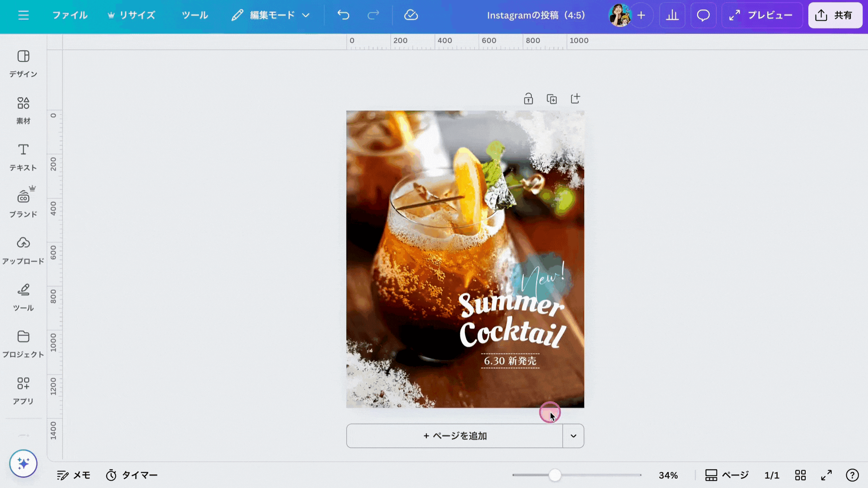Screen dimensions: 868x488
Task: Click the comment speech bubble icon
Action: [703, 15]
